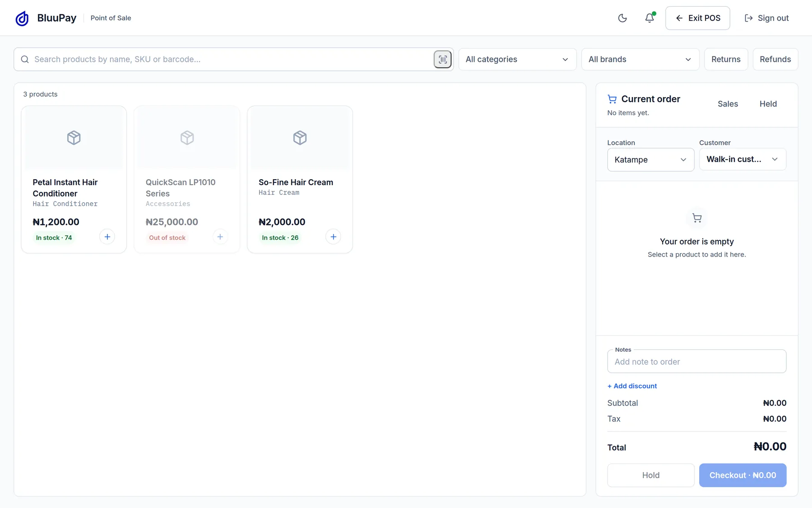Click the barcode scanner icon

[443, 59]
